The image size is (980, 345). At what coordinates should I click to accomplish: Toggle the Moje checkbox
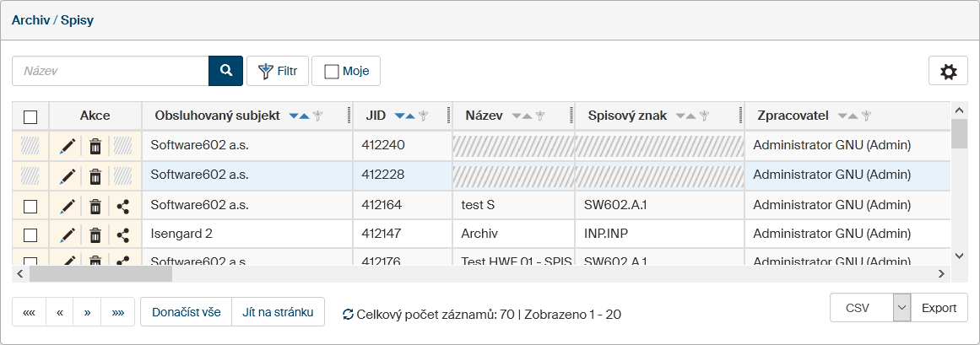332,72
